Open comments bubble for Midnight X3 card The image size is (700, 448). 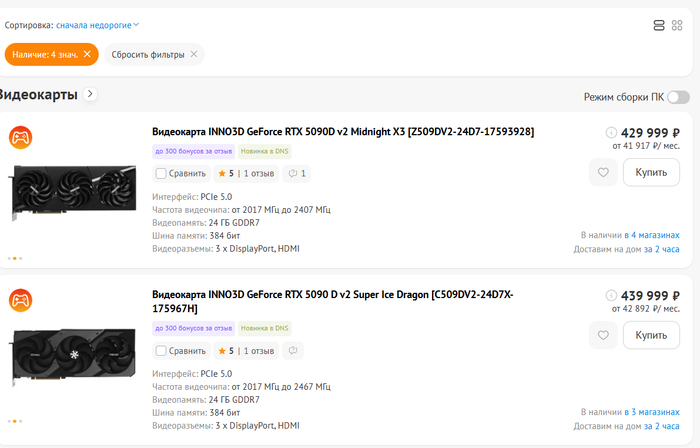pyautogui.click(x=297, y=174)
